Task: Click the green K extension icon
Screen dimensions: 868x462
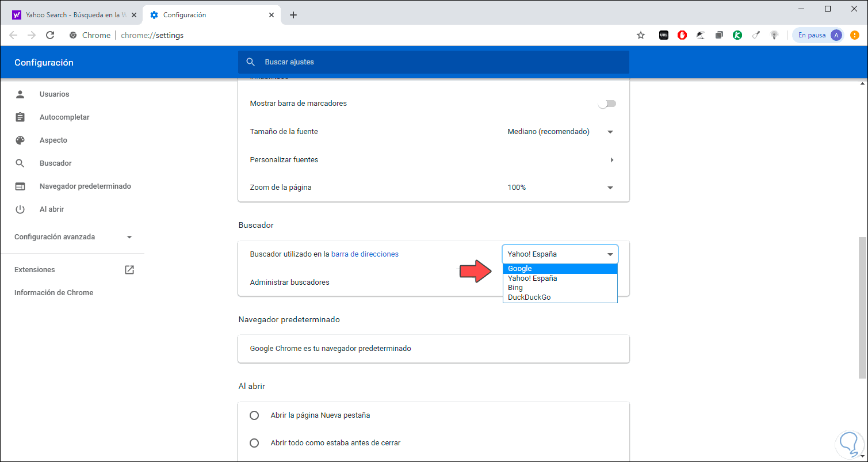Action: 737,35
